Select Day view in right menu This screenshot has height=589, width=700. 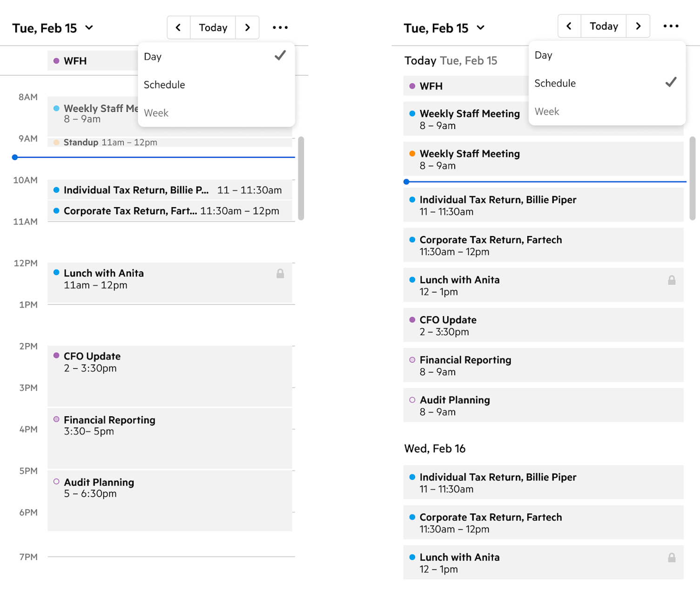point(607,55)
